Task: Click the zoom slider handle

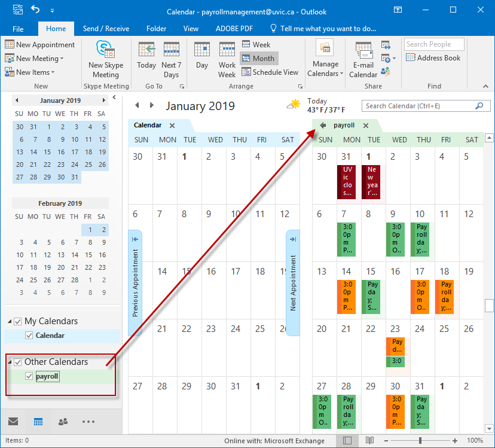Action: click(420, 440)
